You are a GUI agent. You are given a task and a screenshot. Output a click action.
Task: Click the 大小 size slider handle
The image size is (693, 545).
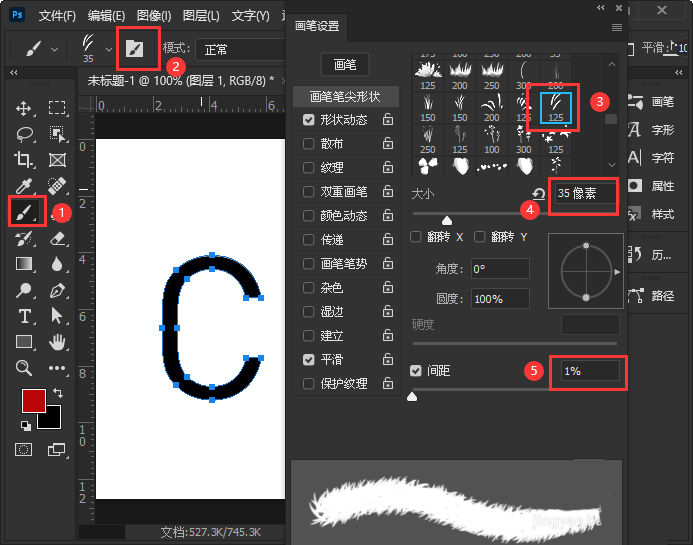447,220
